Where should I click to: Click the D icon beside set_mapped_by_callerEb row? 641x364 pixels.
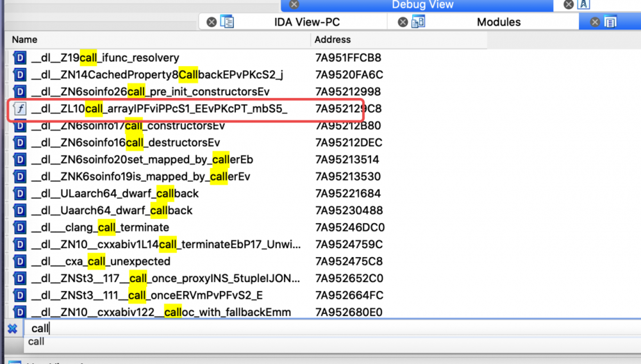point(20,160)
